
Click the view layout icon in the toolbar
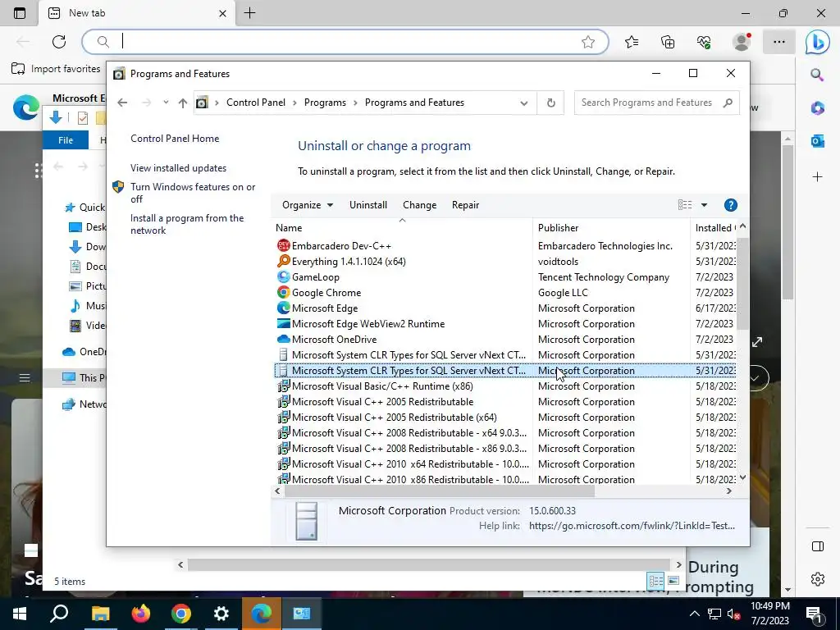tap(685, 204)
